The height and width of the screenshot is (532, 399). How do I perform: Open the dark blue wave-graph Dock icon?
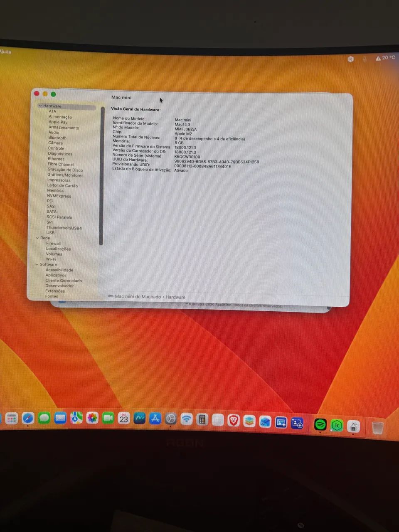point(140,419)
